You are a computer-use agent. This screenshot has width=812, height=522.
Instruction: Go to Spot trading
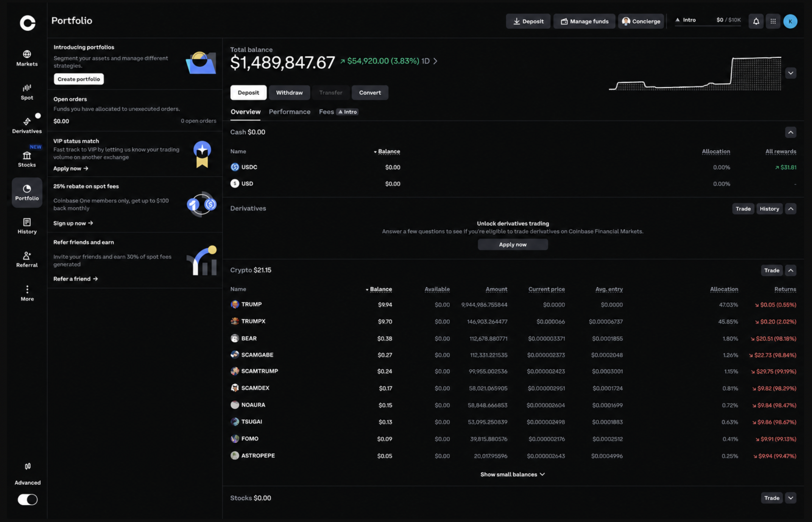click(x=27, y=92)
